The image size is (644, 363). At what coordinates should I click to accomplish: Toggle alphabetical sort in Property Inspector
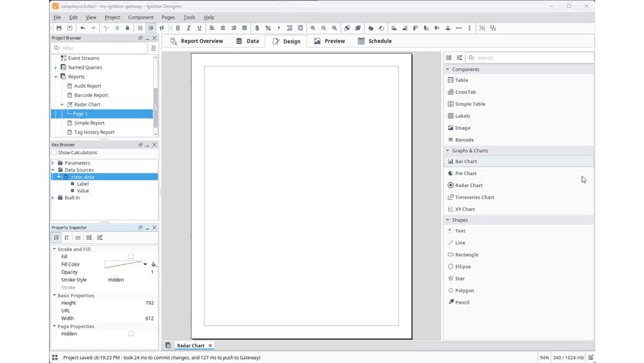click(x=66, y=238)
